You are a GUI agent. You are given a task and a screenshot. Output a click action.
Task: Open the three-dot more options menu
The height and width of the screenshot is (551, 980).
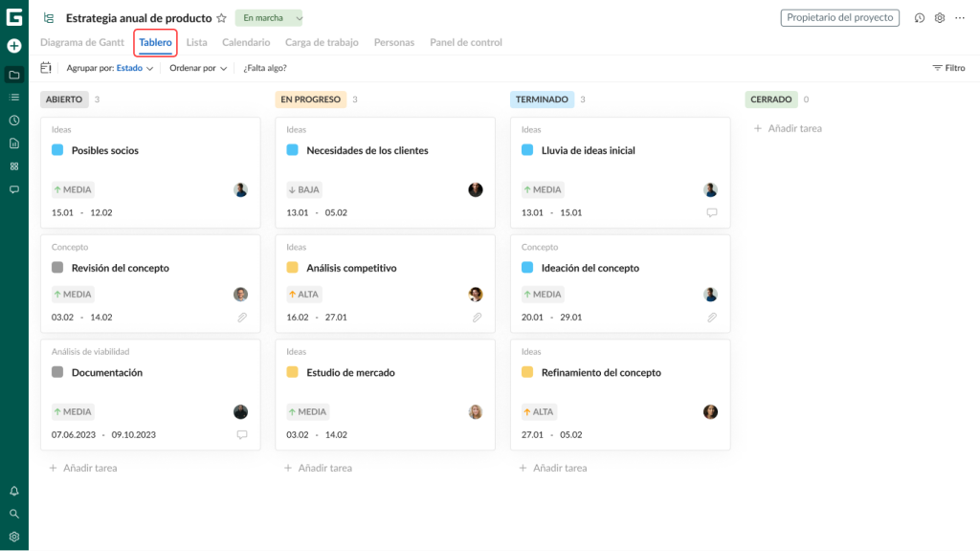tap(960, 18)
